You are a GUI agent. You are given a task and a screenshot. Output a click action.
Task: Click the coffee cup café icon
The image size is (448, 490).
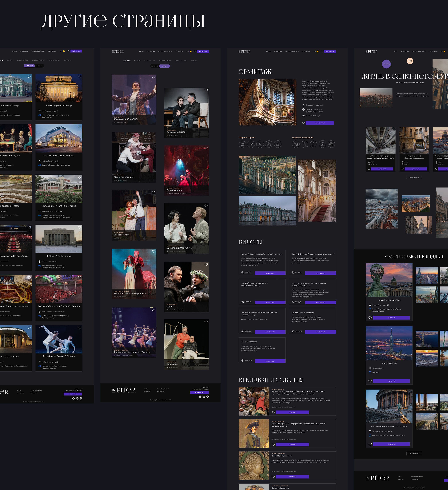242,144
